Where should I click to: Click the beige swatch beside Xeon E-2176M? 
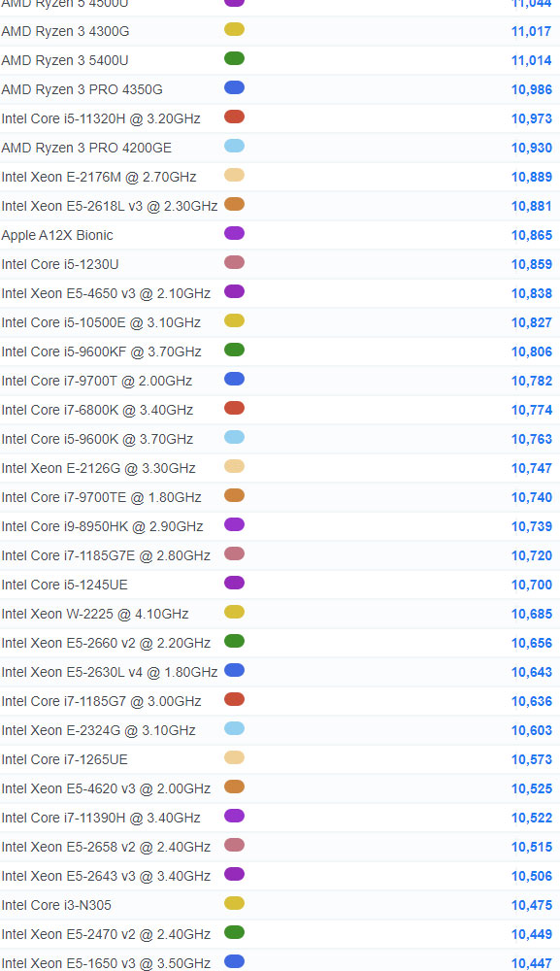[x=234, y=175]
